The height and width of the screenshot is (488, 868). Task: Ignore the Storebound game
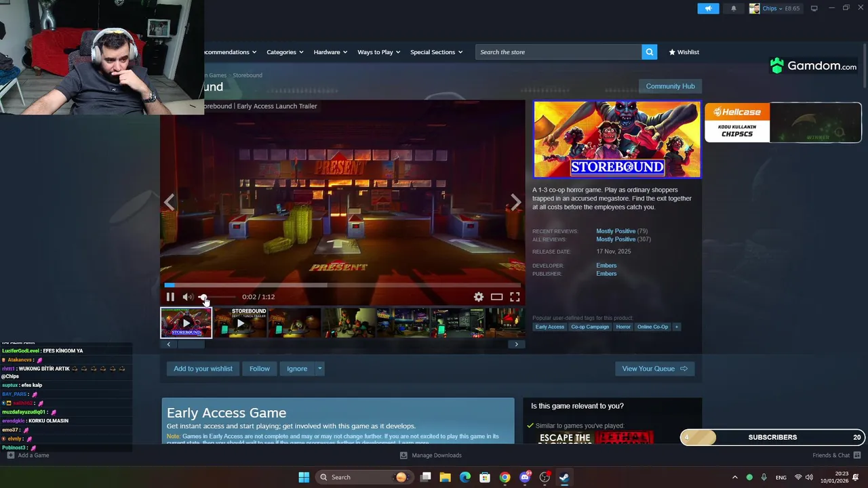pos(297,369)
